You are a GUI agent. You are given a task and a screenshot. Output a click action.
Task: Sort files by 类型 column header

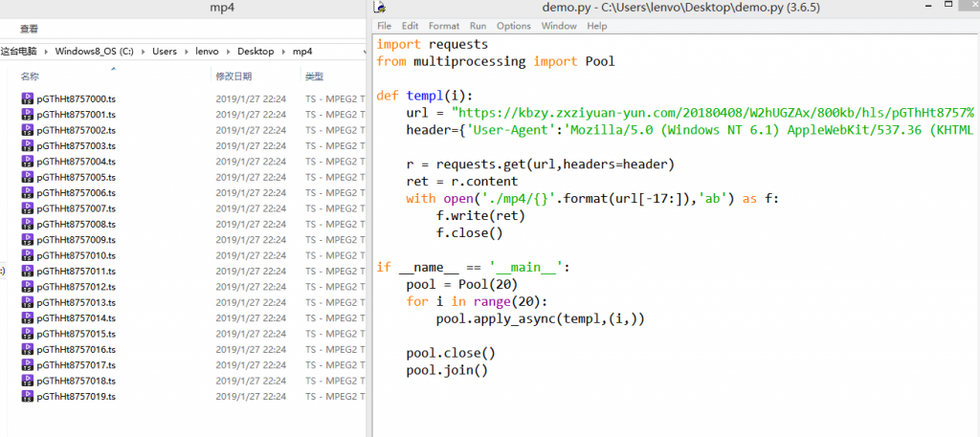(x=314, y=76)
